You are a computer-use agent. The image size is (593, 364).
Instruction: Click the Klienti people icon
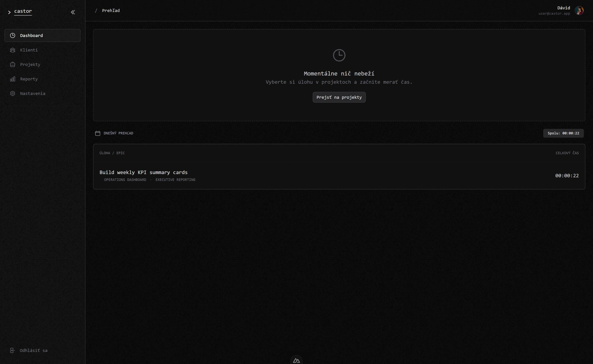pyautogui.click(x=13, y=50)
